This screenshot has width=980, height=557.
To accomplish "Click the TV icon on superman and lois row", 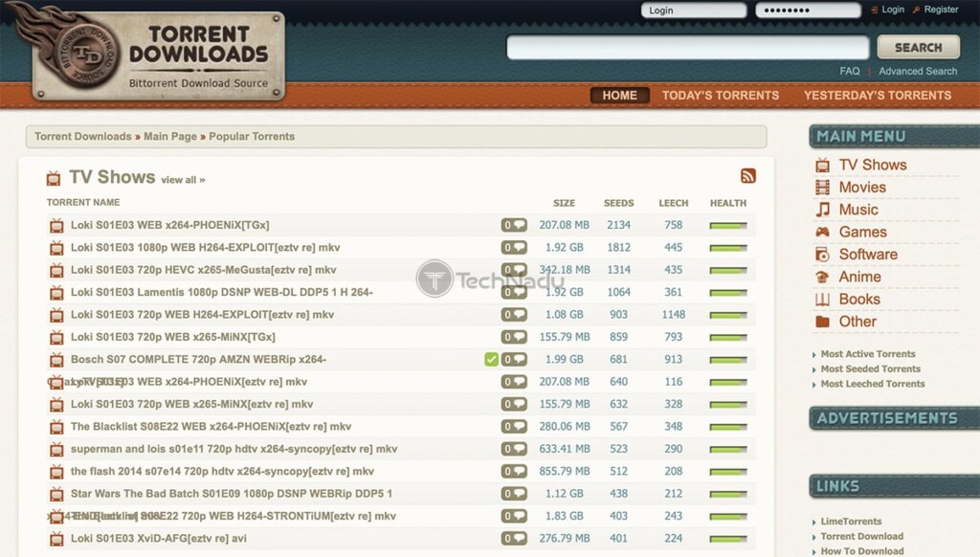I will coord(56,449).
